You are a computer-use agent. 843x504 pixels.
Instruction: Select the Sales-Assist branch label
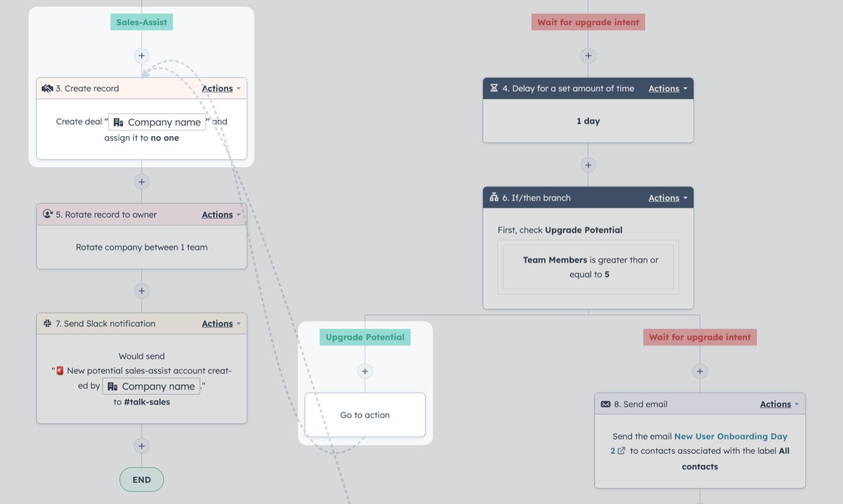click(142, 22)
